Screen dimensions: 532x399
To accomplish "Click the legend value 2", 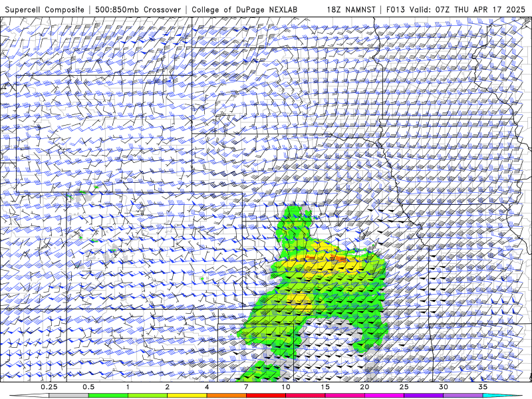I will (x=168, y=387).
